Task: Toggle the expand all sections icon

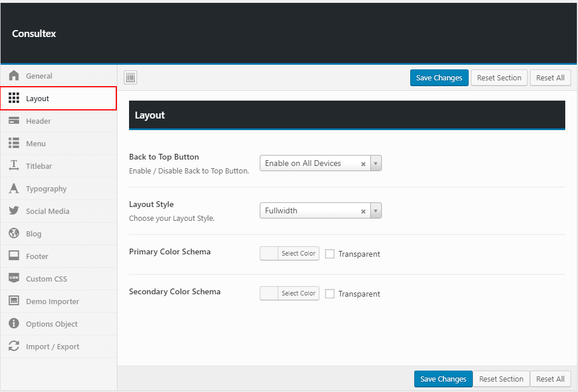Action: [130, 77]
